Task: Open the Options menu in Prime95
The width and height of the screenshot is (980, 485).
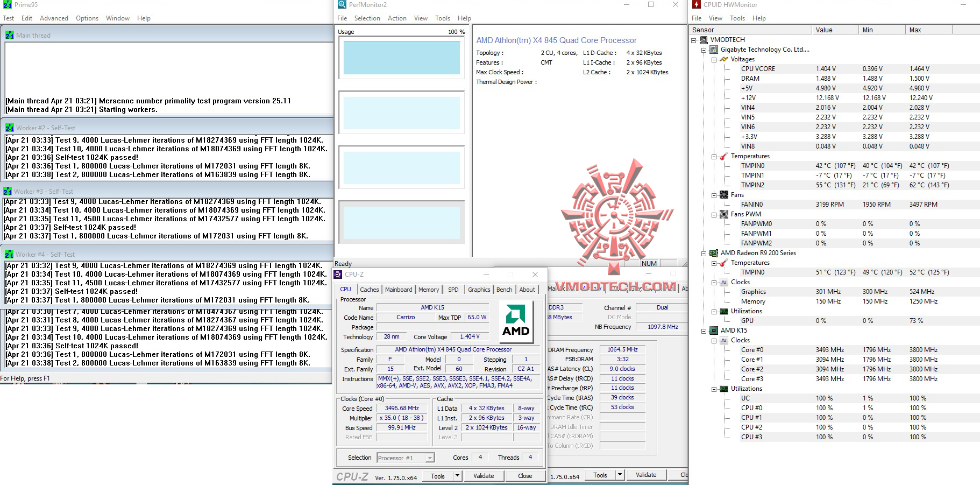Action: [x=87, y=18]
